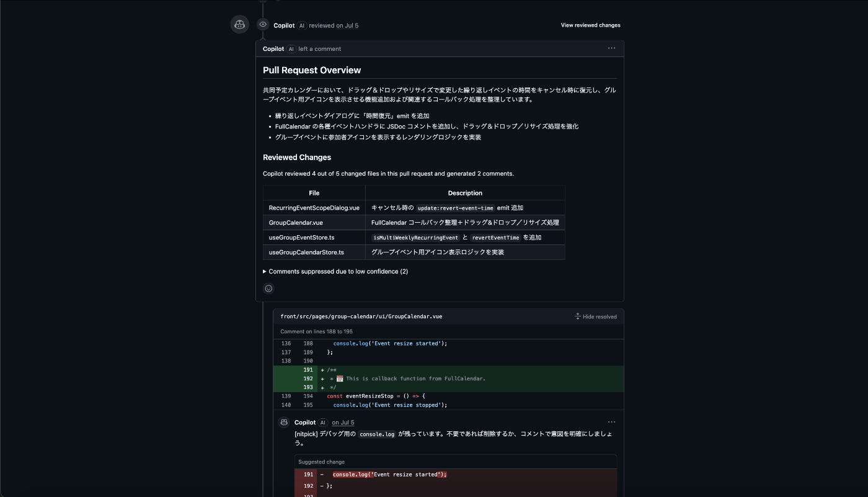
Task: Click AI badge in 'left a comment' header
Action: pos(291,49)
